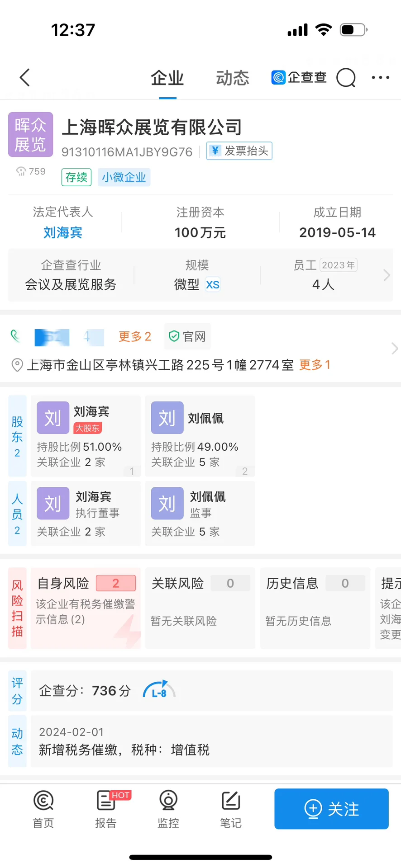Image resolution: width=401 pixels, height=868 pixels.
Task: Switch to the 企业 tab
Action: coord(167,78)
